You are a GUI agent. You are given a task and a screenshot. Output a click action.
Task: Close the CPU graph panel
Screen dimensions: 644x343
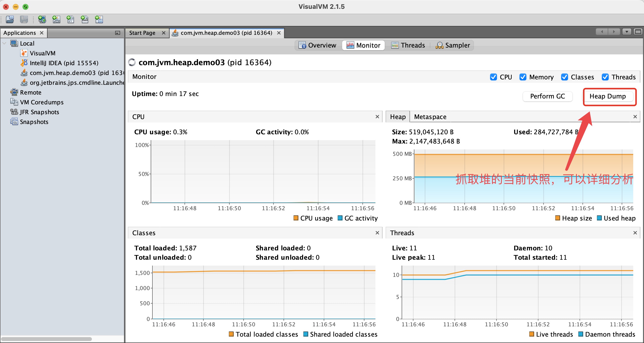[377, 117]
